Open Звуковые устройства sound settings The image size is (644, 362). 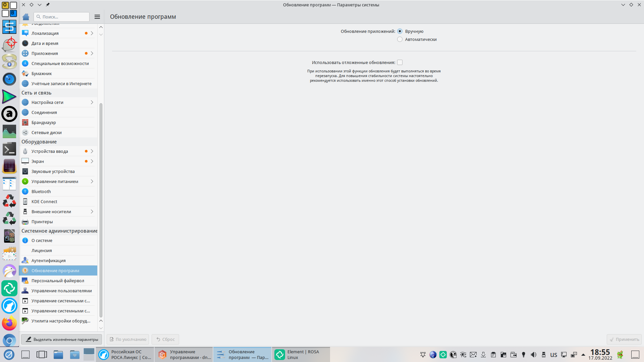point(53,171)
